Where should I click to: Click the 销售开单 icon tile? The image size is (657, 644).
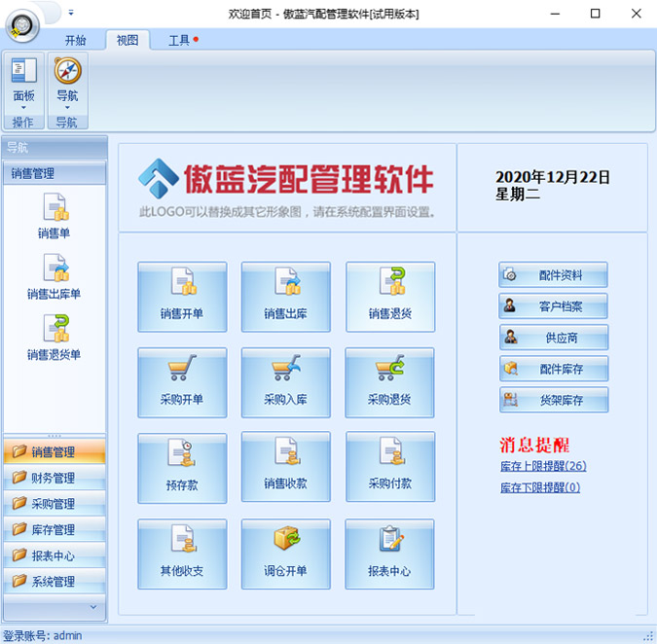(x=182, y=297)
